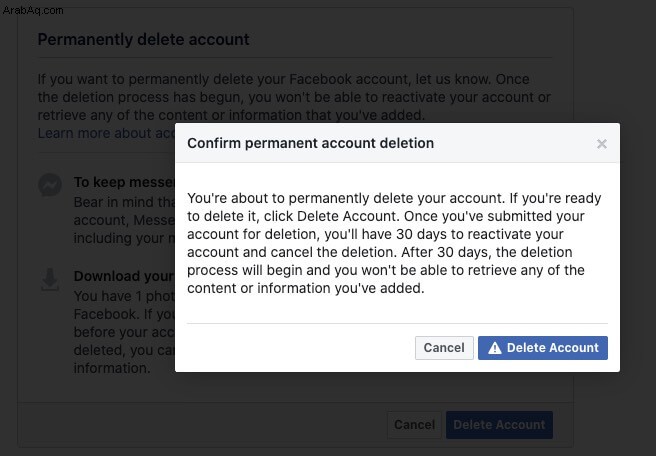
Task: Click the warning triangle icon on Delete Account
Action: (495, 348)
